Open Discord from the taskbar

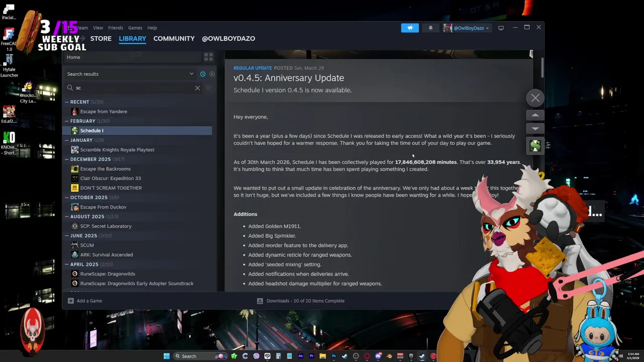point(378,356)
